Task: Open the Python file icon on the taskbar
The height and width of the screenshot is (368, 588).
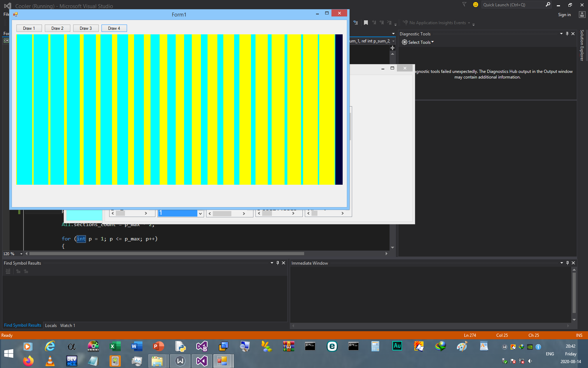Action: pyautogui.click(x=180, y=346)
